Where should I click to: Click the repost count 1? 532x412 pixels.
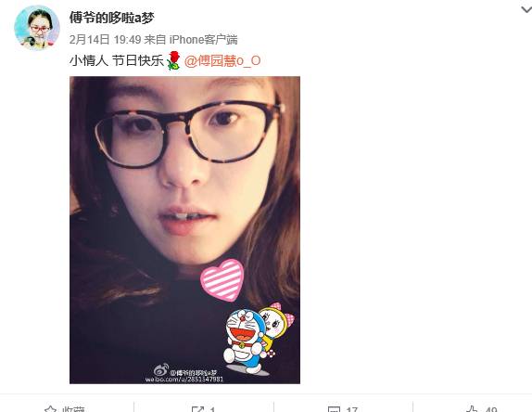pyautogui.click(x=212, y=409)
